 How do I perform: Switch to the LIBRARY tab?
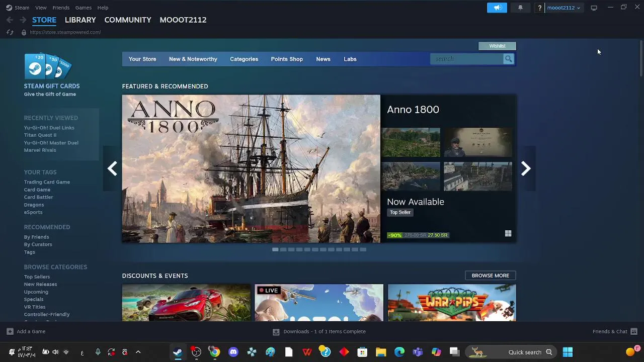point(80,20)
